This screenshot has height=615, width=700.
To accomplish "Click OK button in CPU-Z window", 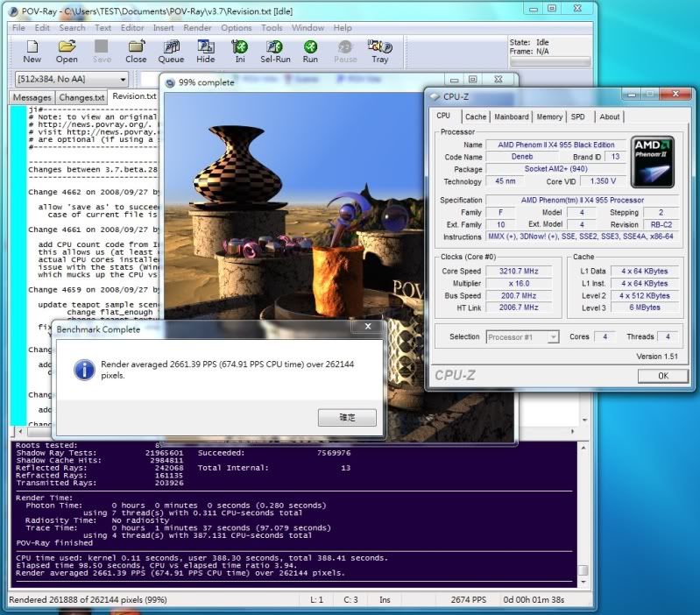I will coord(663,376).
